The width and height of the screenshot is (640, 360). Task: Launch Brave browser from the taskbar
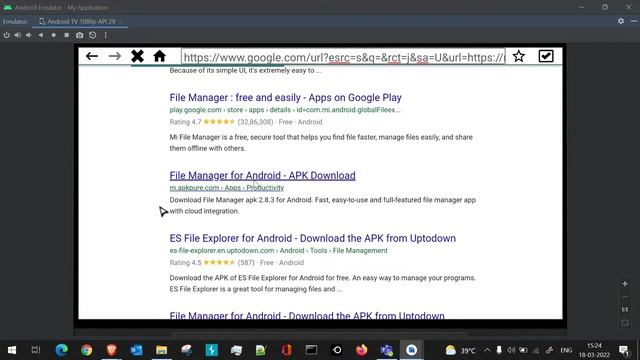point(111,350)
